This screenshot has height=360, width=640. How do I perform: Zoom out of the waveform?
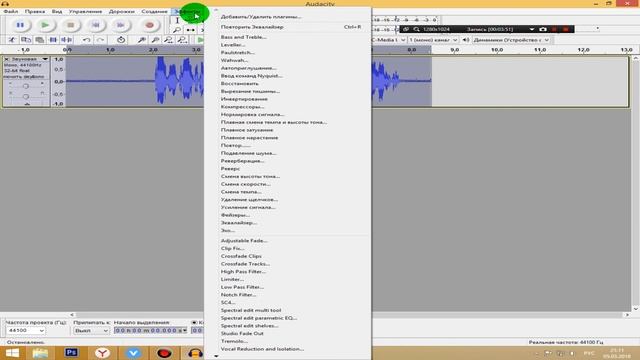(x=155, y=40)
